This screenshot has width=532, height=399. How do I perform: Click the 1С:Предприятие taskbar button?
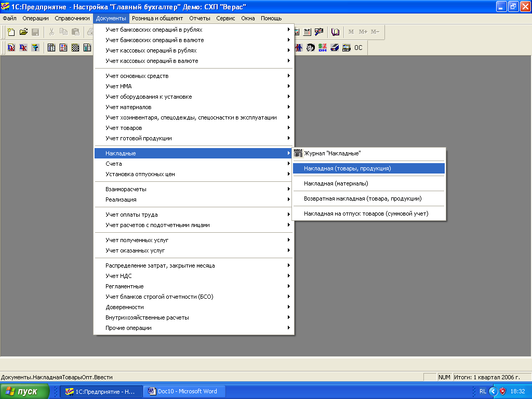tap(101, 392)
